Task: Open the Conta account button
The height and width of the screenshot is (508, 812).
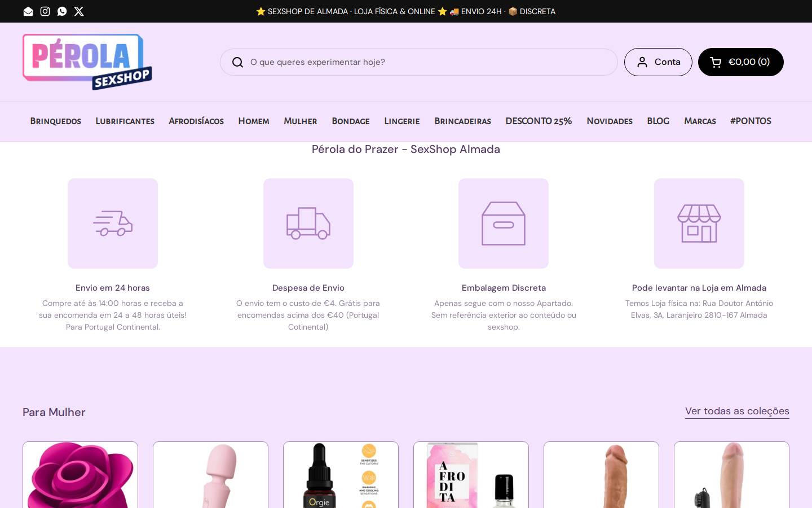Action: pos(658,62)
